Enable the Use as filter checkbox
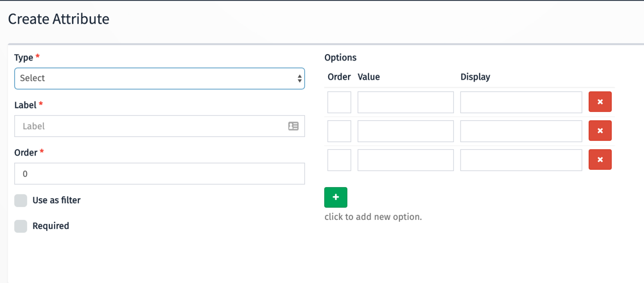 click(x=21, y=201)
